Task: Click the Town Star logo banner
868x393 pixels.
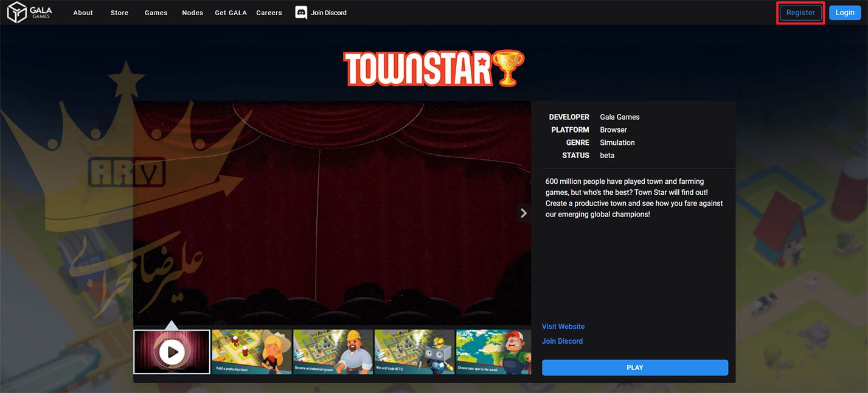Action: coord(434,68)
